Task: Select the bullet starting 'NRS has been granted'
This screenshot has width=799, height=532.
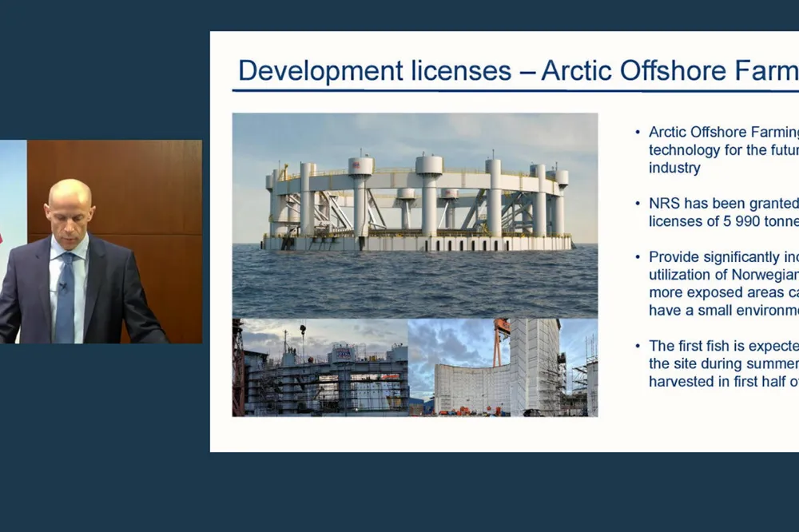Action: tap(718, 212)
